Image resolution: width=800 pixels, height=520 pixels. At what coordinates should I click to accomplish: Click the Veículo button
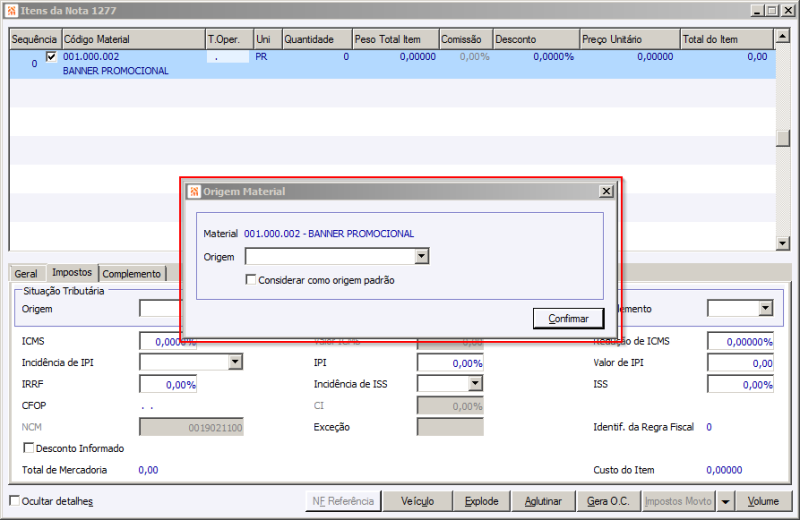click(x=417, y=501)
